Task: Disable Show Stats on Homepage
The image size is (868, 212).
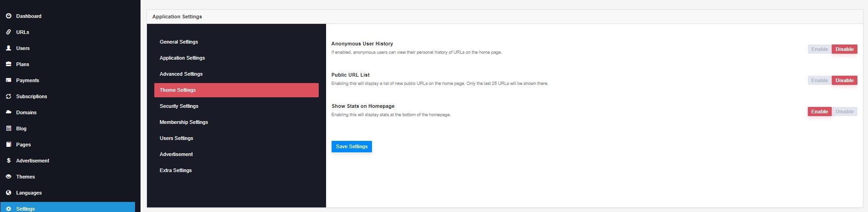Action: coord(844,112)
